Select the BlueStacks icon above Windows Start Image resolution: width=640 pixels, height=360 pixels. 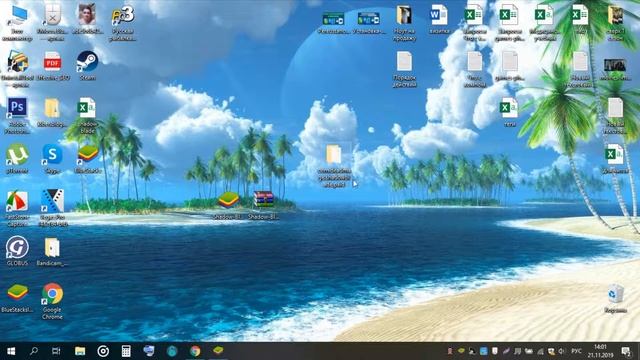(17, 293)
